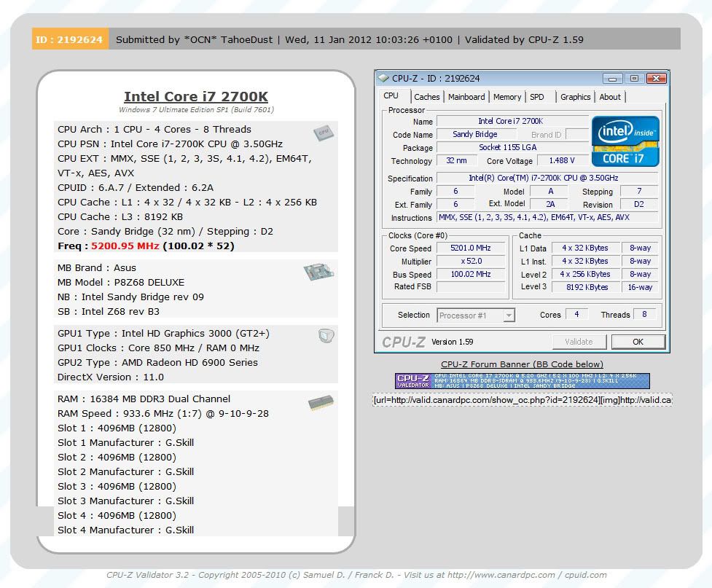Viewport: 712px width, 588px height.
Task: Click the CPU-Z logo at window bottom
Action: (403, 342)
